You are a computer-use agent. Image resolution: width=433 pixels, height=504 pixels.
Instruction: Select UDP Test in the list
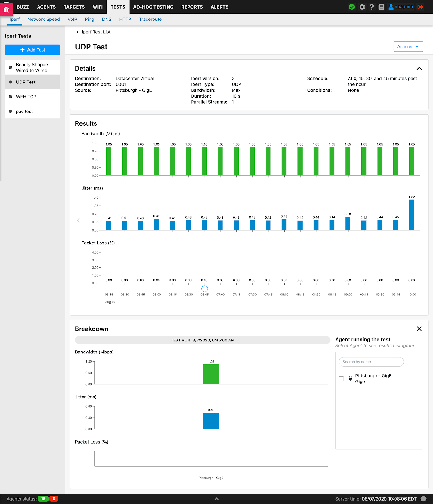tap(32, 82)
